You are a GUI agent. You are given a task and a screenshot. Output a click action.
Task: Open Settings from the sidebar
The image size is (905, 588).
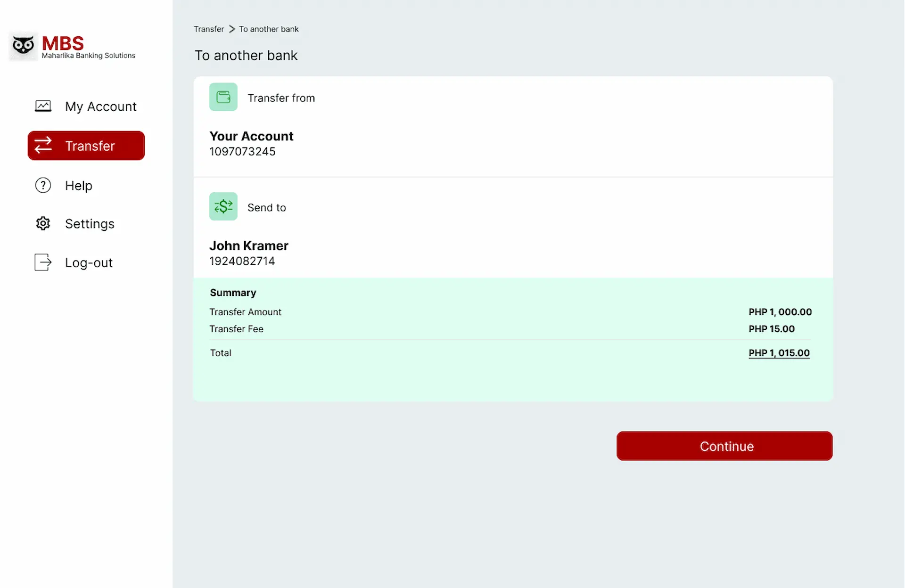click(86, 224)
